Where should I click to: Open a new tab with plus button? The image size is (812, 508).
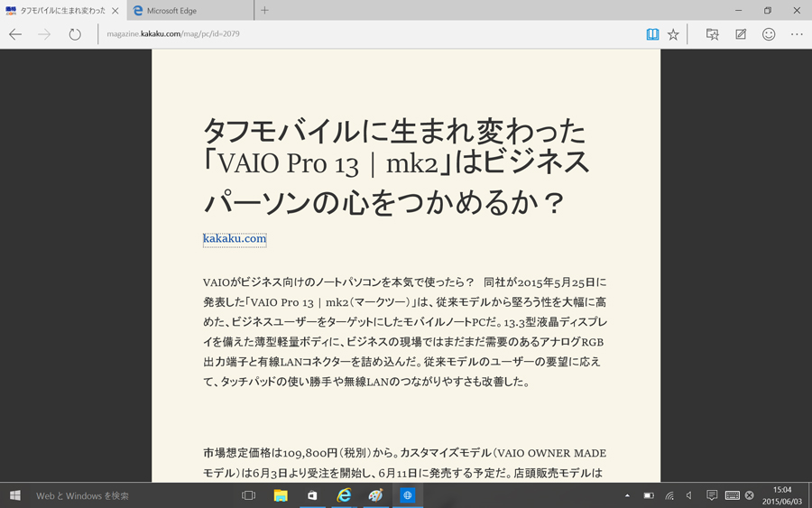click(264, 11)
